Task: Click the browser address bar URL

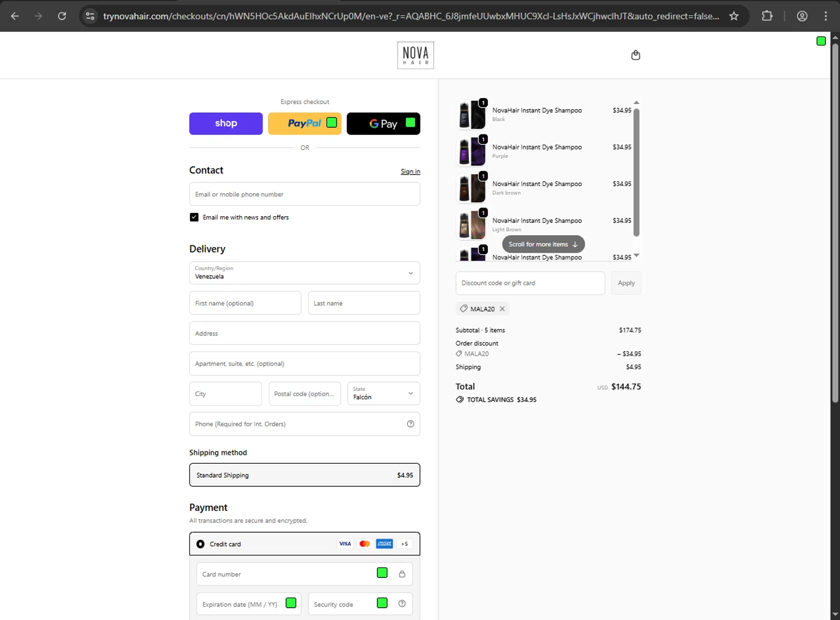Action: [411, 16]
